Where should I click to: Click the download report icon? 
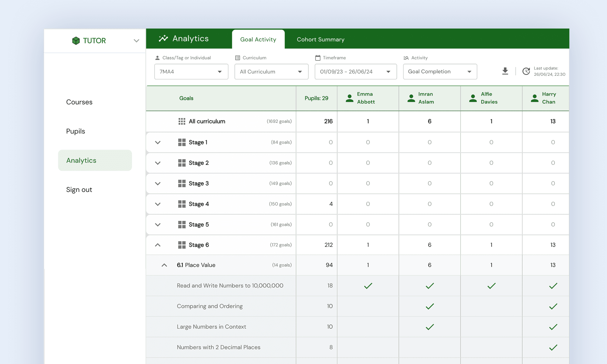(x=505, y=71)
